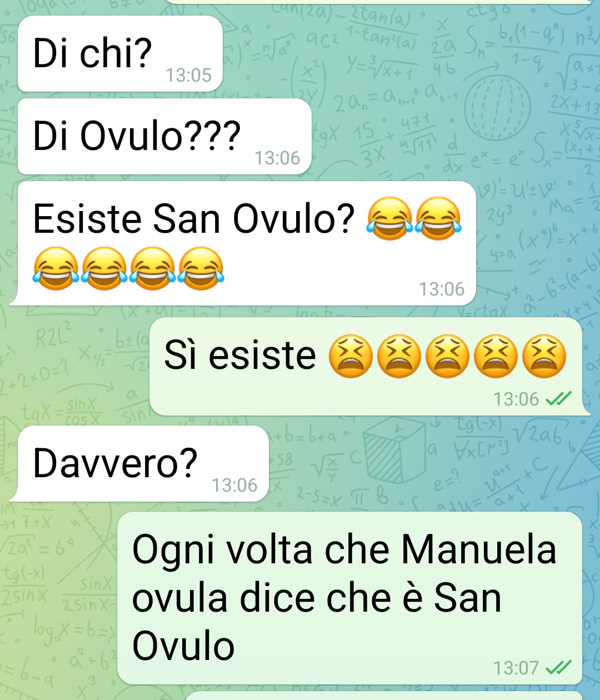Tap the middle tired-face emoji of the five
Image resolution: width=600 pixels, height=700 pixels.
(x=448, y=356)
